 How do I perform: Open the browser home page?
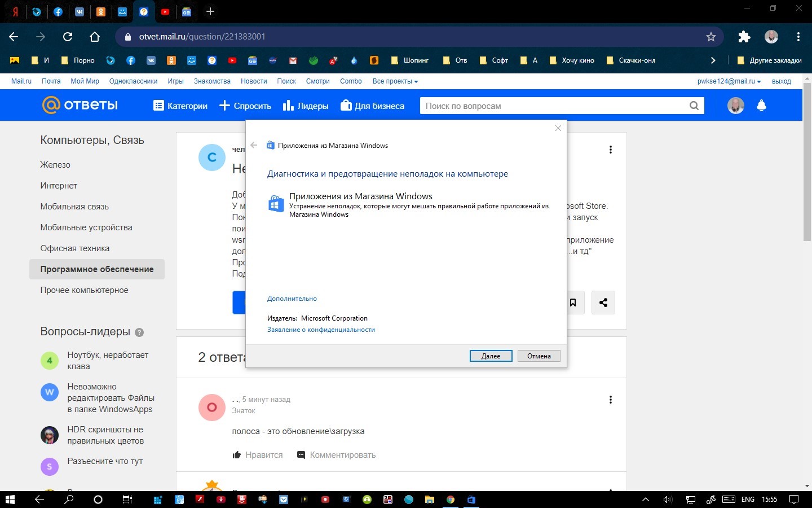point(95,37)
